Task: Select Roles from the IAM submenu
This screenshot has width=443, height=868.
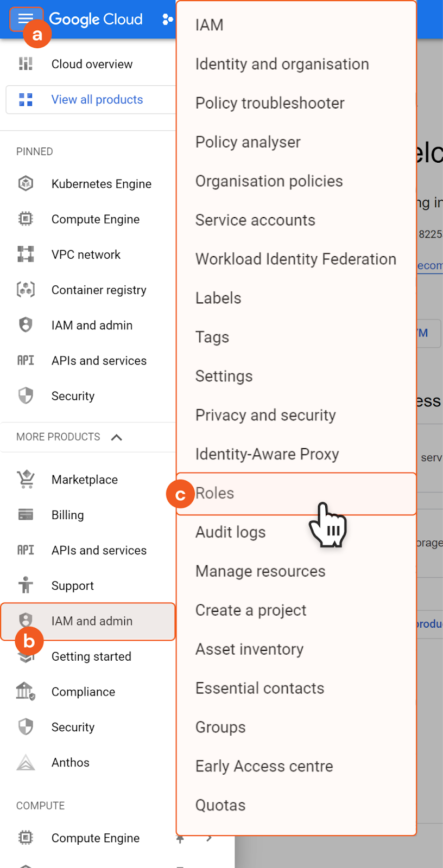Action: click(215, 493)
